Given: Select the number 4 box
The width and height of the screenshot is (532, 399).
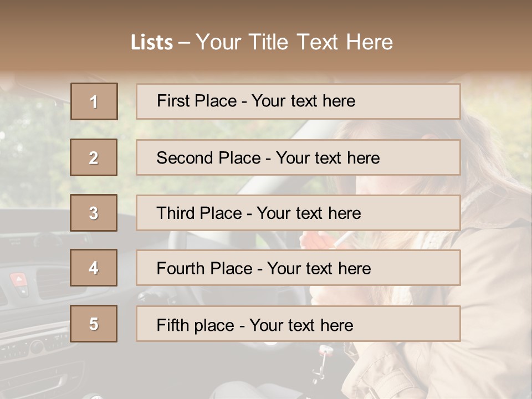Looking at the screenshot, I should point(94,268).
